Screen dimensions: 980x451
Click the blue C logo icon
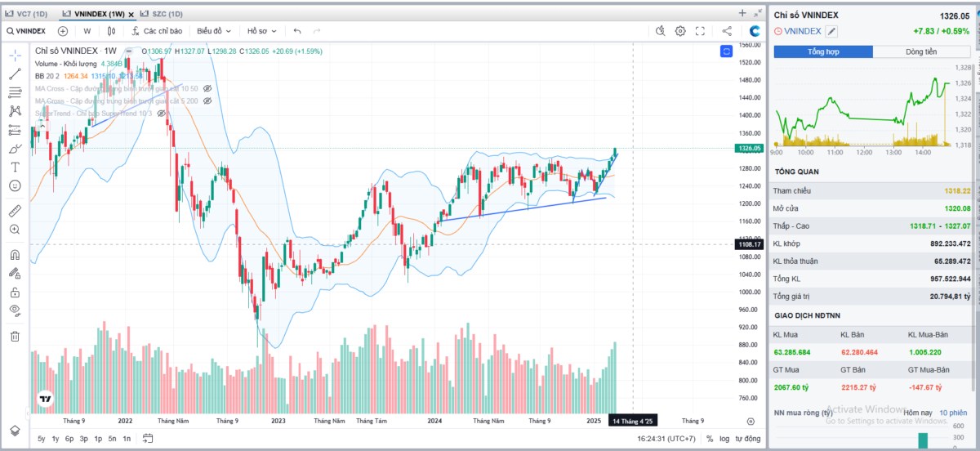(755, 31)
